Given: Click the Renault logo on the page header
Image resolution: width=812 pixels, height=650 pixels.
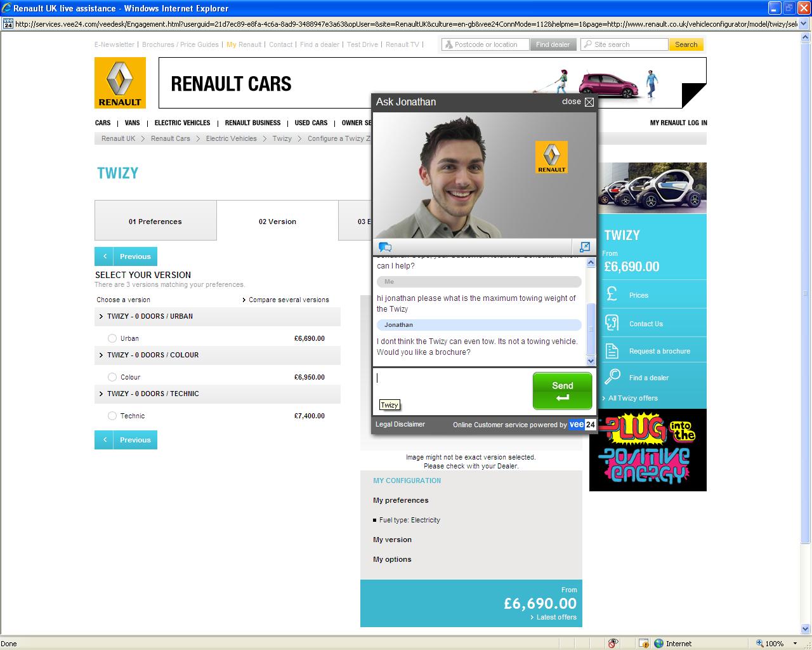Looking at the screenshot, I should coord(120,83).
